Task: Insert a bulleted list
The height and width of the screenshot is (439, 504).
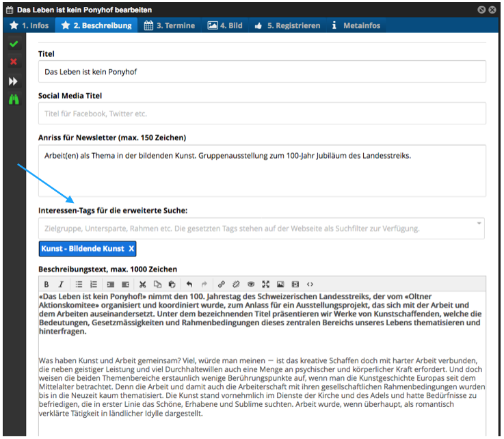Action: tap(79, 284)
